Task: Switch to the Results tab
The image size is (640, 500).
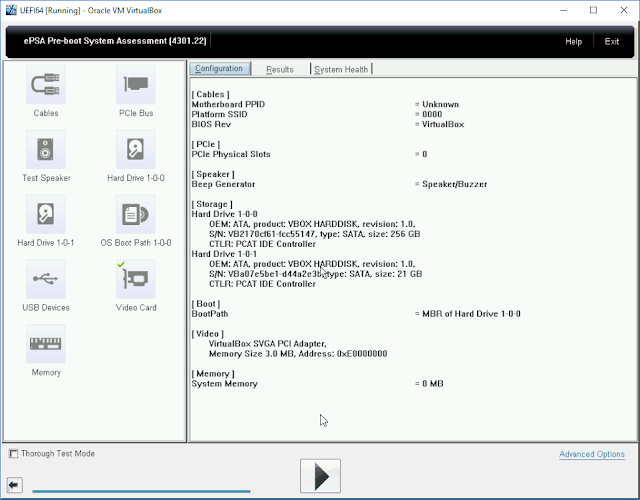Action: point(280,69)
